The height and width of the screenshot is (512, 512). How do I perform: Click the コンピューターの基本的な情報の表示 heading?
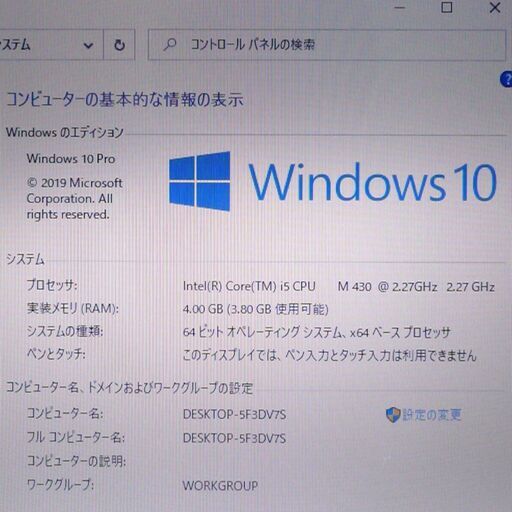125,100
